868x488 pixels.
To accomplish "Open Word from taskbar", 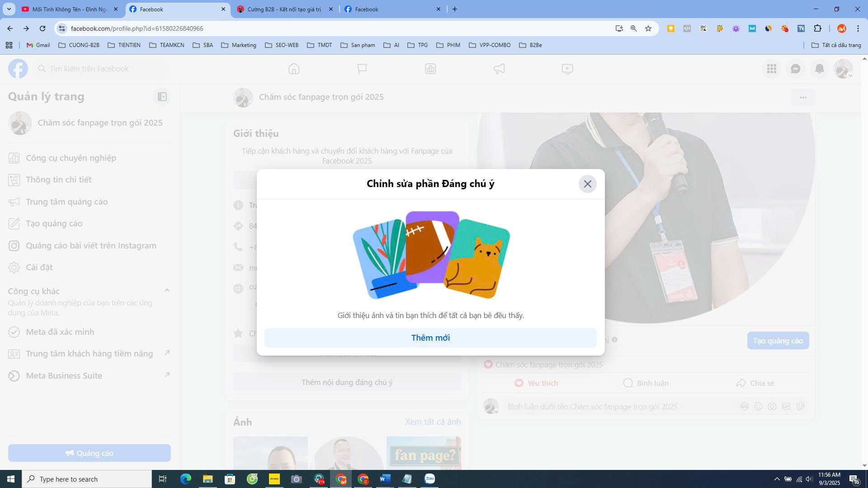I will [385, 479].
